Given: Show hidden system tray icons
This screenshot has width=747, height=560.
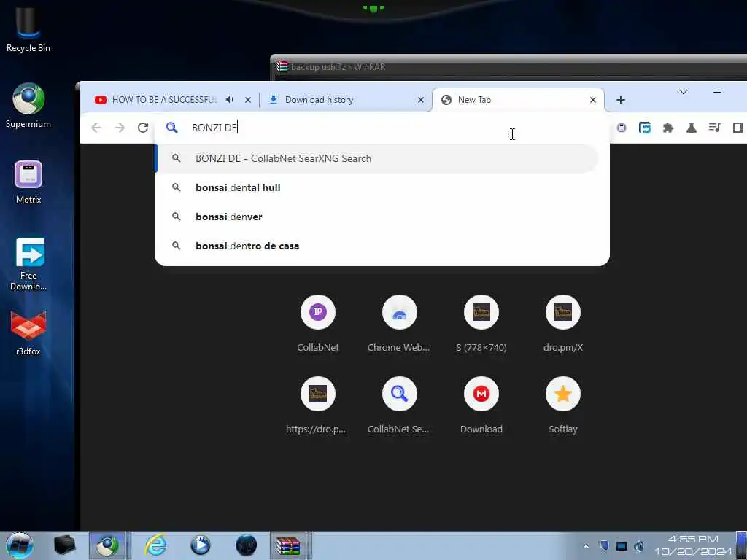Looking at the screenshot, I should coord(586,546).
